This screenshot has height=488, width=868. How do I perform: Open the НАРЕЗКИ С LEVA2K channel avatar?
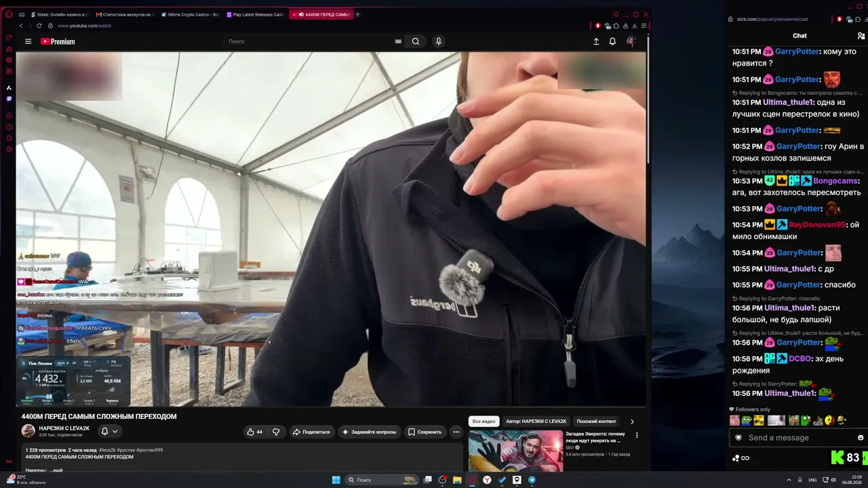[28, 431]
